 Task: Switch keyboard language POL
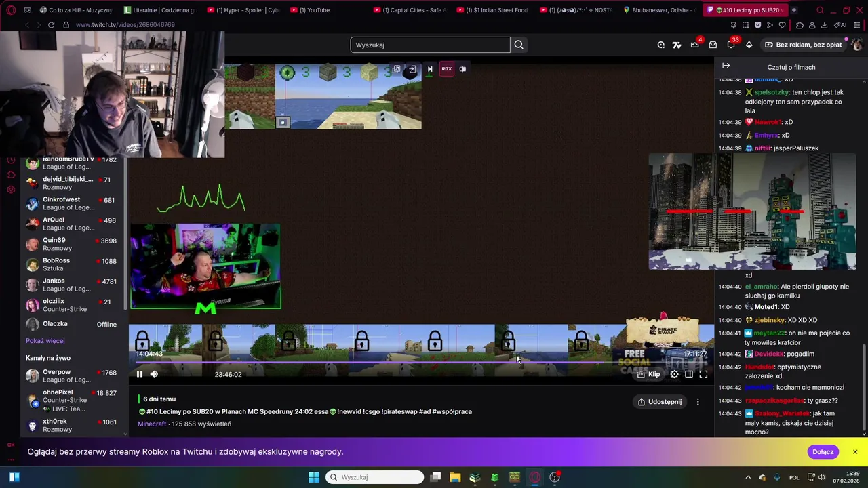tap(794, 477)
